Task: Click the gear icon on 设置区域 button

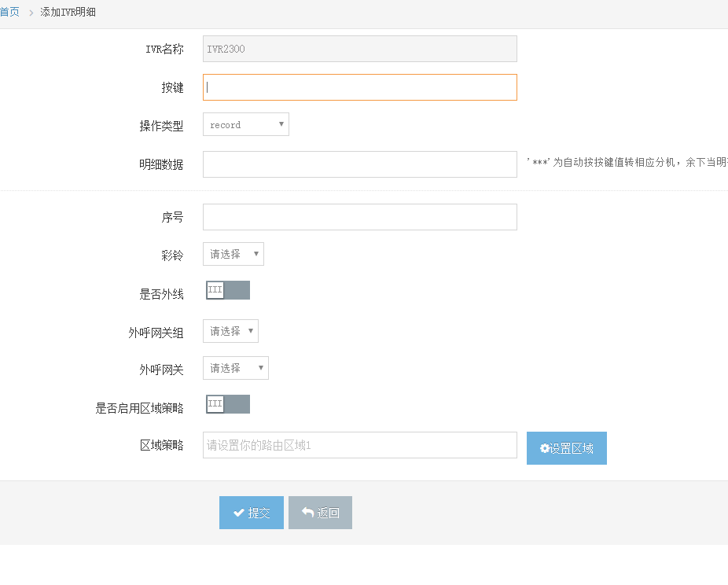Action: (545, 448)
